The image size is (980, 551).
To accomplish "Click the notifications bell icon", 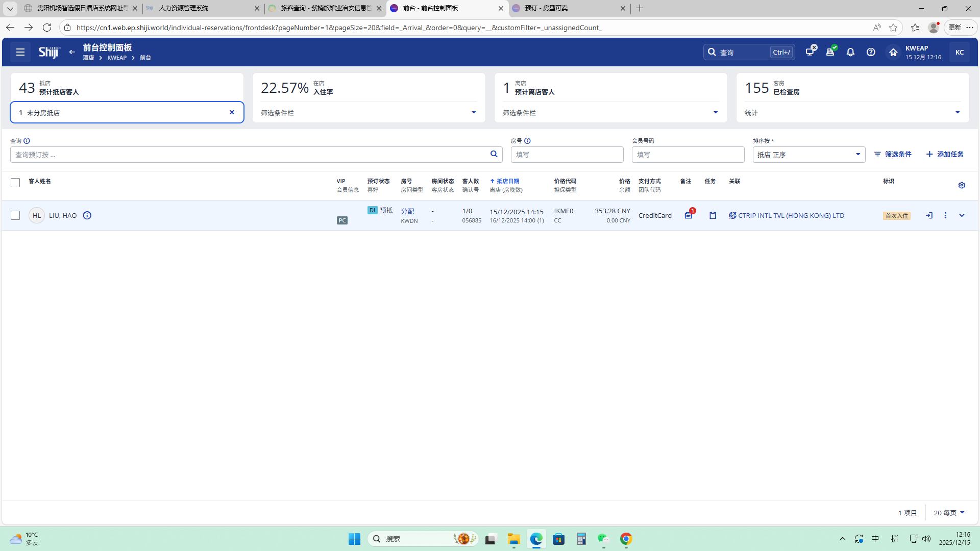I will pyautogui.click(x=850, y=52).
